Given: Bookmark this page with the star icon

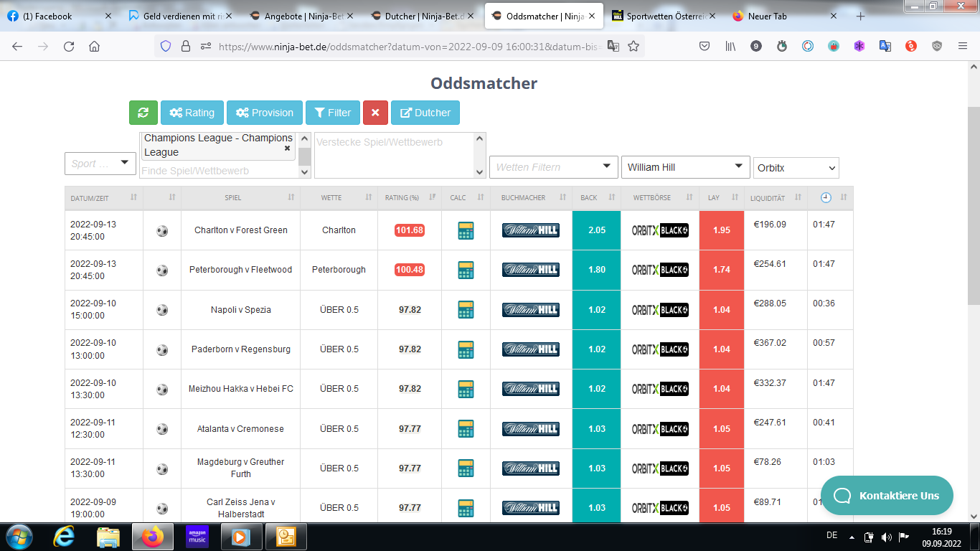Looking at the screenshot, I should [x=633, y=46].
